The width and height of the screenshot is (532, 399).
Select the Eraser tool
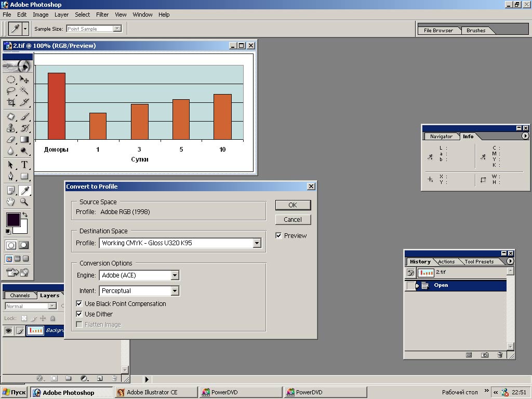coord(11,139)
